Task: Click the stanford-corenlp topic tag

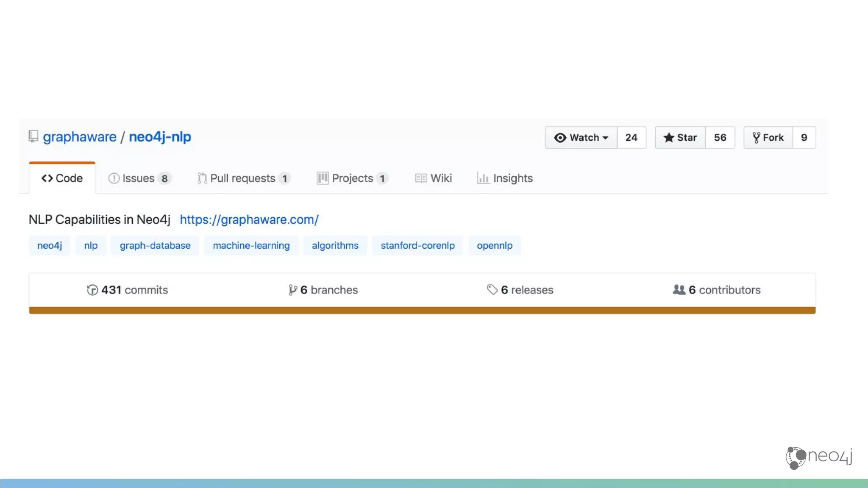Action: (417, 246)
